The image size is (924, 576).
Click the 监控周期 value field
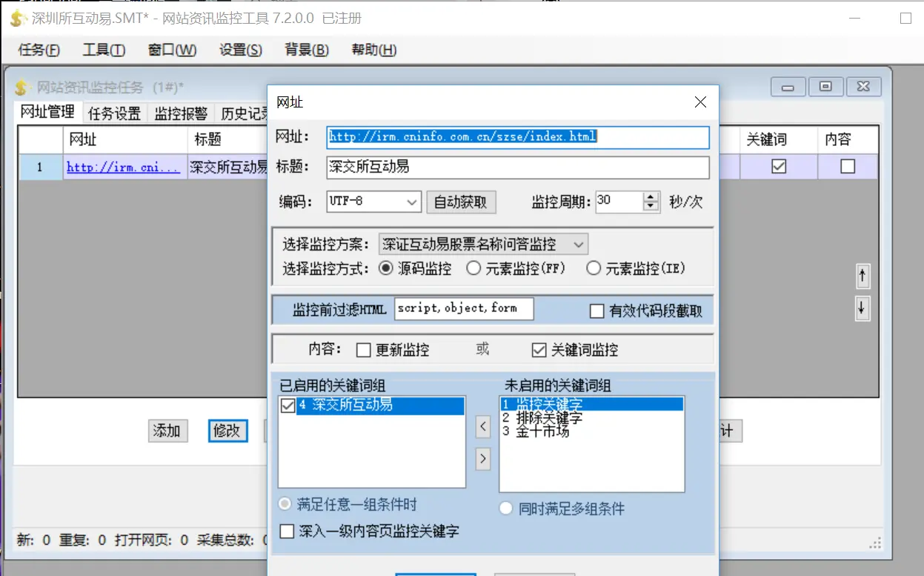(619, 202)
